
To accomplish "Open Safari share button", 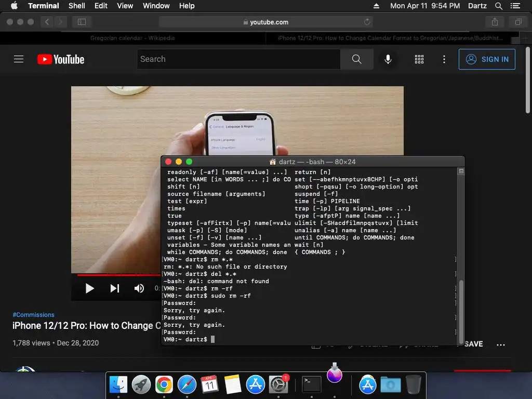I will (x=495, y=22).
